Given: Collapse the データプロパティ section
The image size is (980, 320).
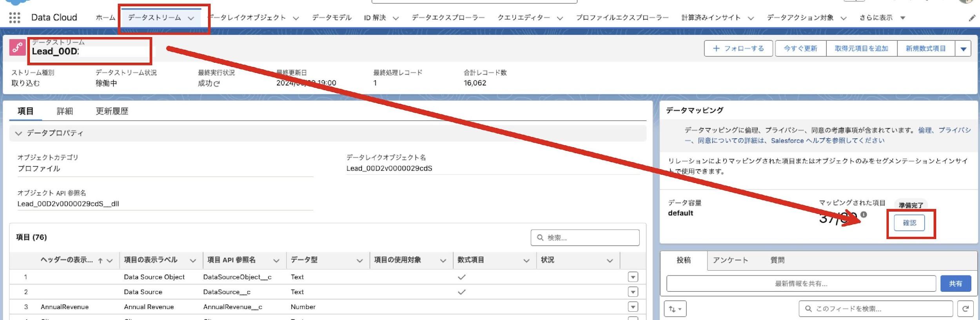Looking at the screenshot, I should coord(18,134).
